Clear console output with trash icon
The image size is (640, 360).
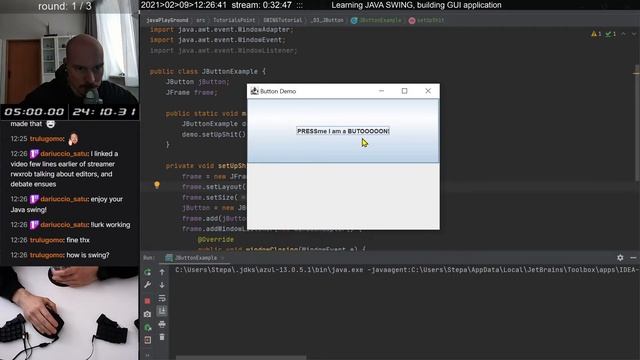coord(162,337)
